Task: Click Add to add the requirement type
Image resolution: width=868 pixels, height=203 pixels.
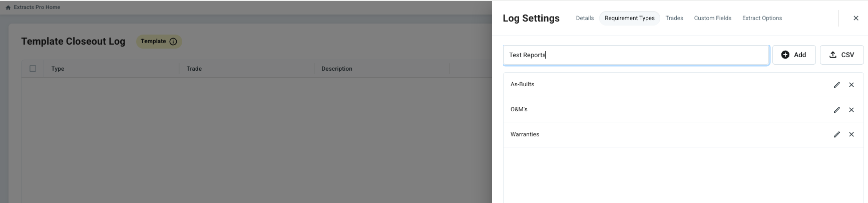Action: pos(793,55)
